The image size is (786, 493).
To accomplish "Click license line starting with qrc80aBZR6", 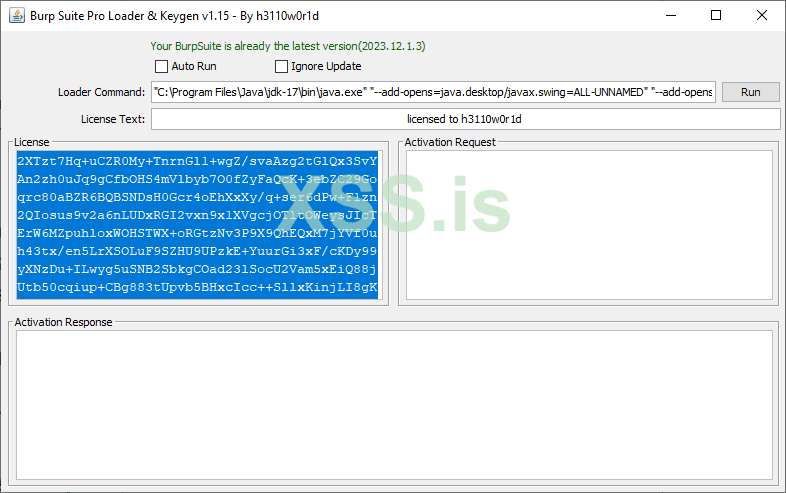I will click(x=197, y=197).
